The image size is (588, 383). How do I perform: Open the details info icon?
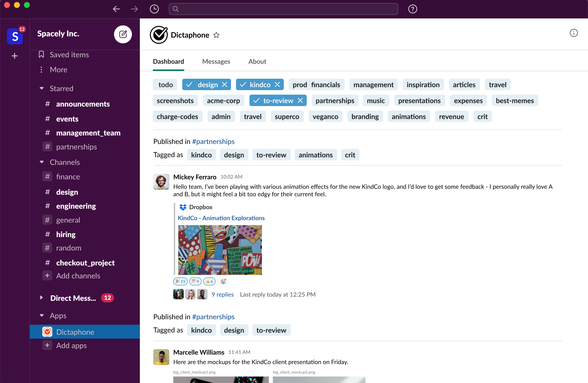[574, 33]
